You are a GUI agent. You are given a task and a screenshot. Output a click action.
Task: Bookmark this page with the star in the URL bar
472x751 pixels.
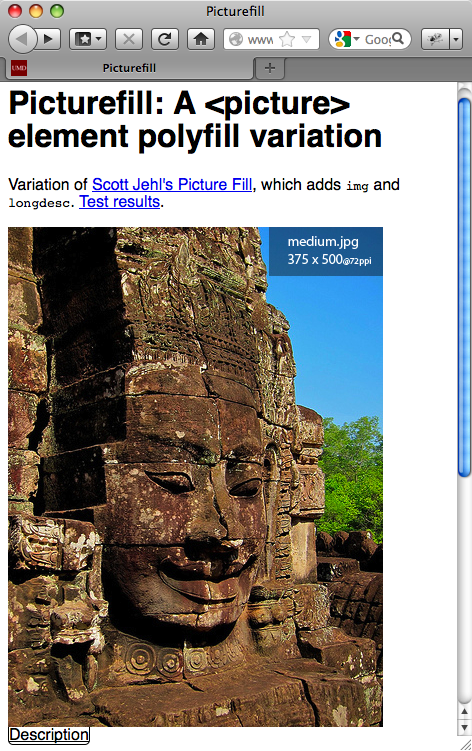coord(287,39)
